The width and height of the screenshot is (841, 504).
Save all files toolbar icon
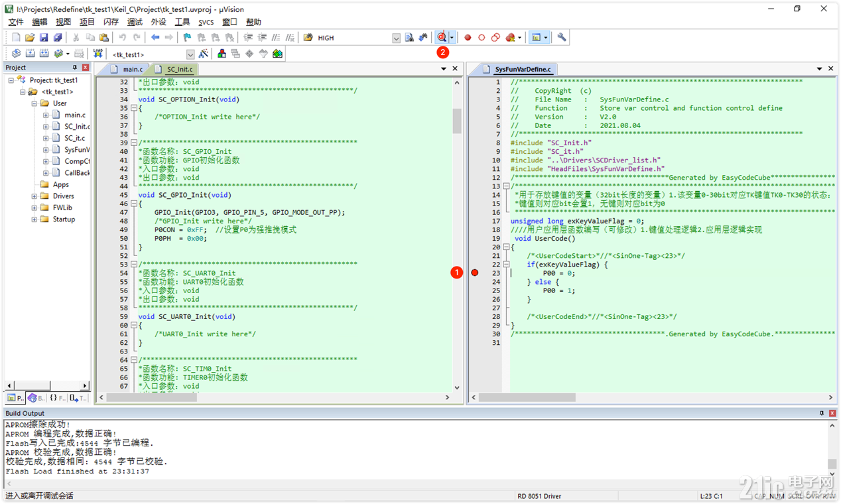58,38
